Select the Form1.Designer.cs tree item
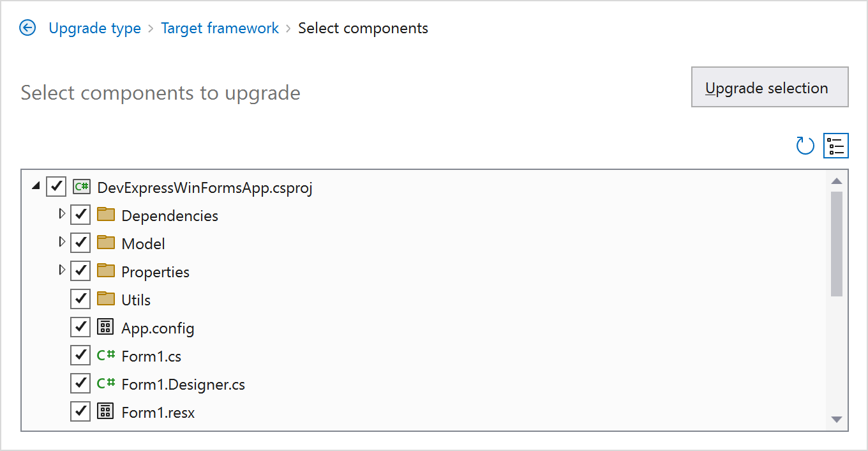The image size is (868, 451). (x=183, y=385)
